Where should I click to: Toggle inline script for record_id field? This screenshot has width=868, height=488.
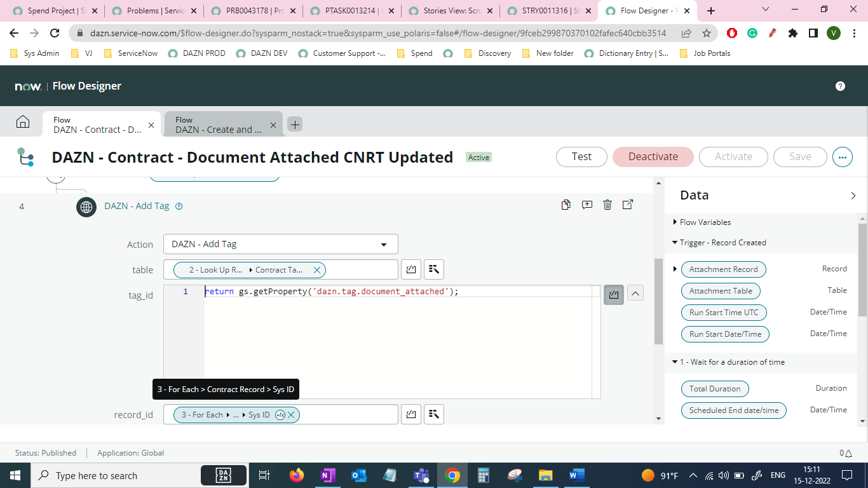click(x=411, y=414)
